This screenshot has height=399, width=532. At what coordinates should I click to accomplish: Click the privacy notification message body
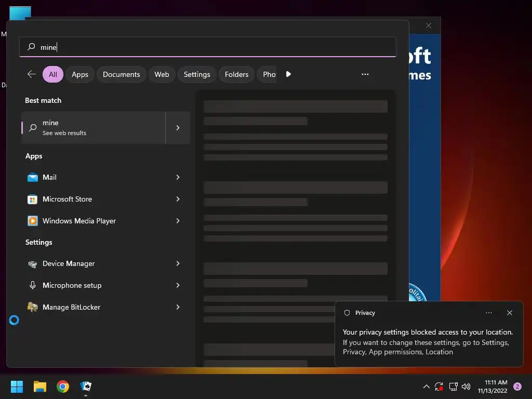(428, 342)
